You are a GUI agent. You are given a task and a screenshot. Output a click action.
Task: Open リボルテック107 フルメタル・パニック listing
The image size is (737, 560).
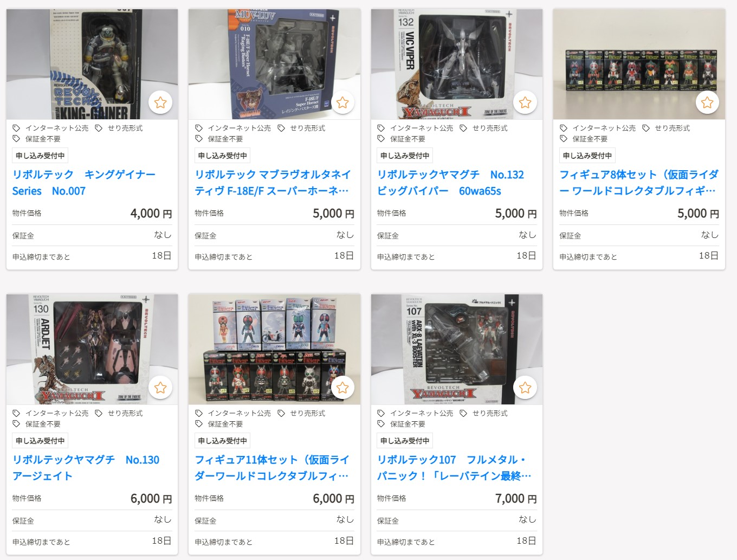pyautogui.click(x=454, y=468)
